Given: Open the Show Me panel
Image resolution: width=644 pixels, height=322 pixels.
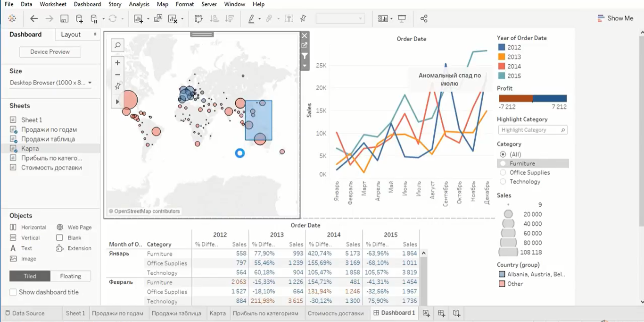Looking at the screenshot, I should click(x=615, y=18).
